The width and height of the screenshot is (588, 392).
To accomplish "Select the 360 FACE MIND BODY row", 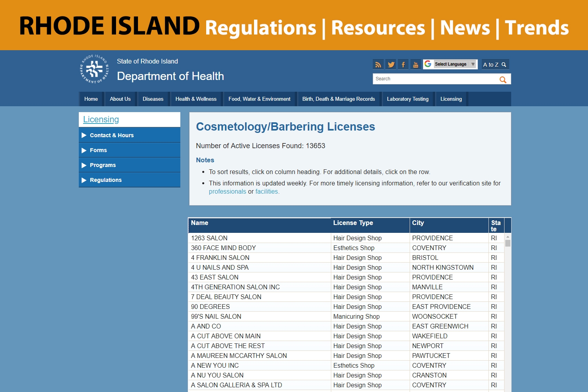I will point(346,248).
